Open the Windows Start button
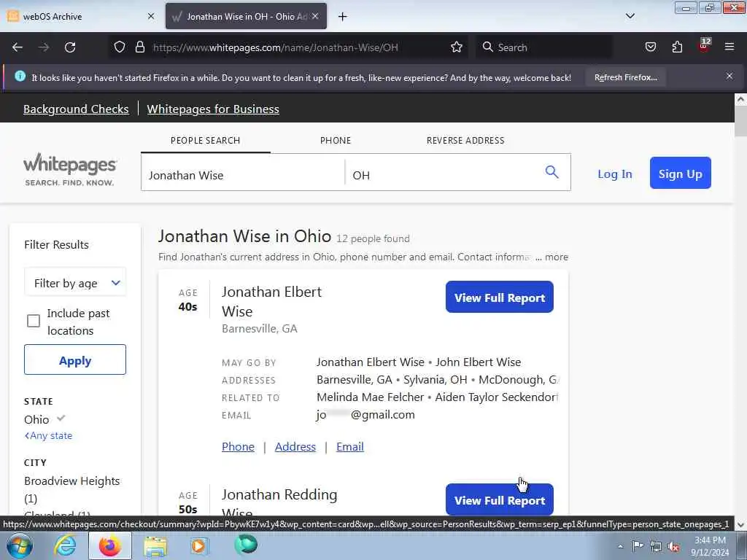The image size is (747, 560). [19, 545]
